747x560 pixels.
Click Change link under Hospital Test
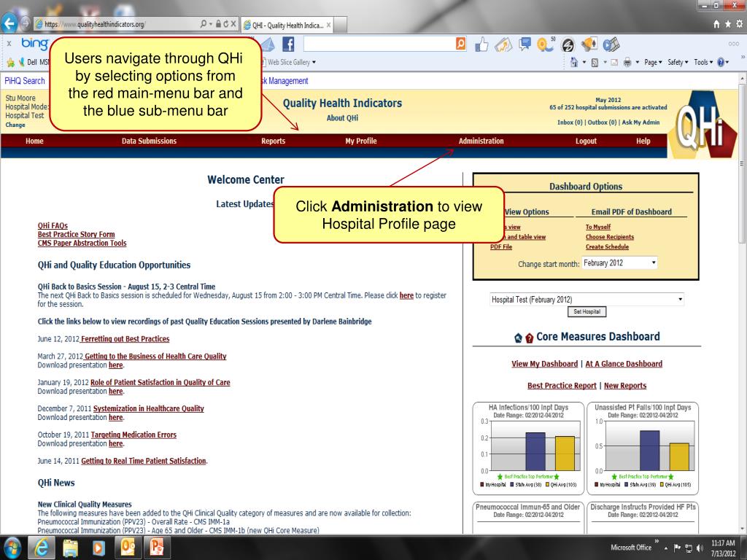15,125
